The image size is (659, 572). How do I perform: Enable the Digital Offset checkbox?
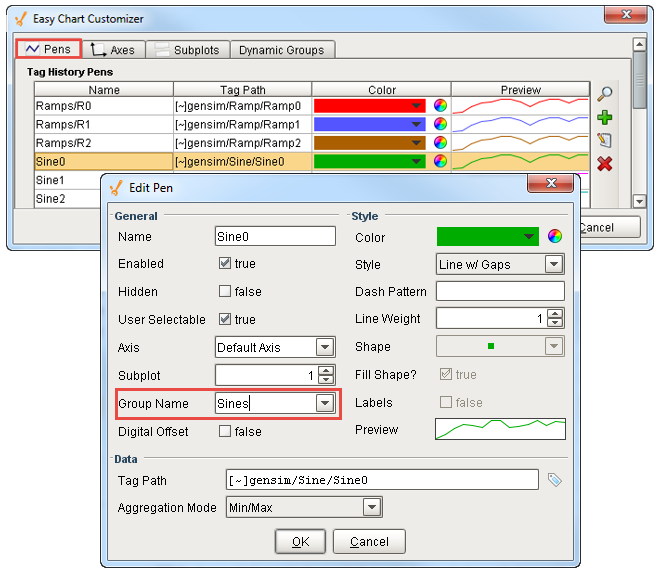pos(225,432)
